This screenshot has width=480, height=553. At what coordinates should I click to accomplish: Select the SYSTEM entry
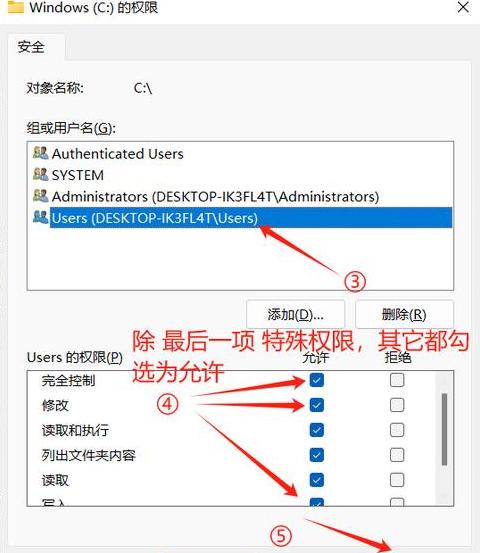click(78, 175)
